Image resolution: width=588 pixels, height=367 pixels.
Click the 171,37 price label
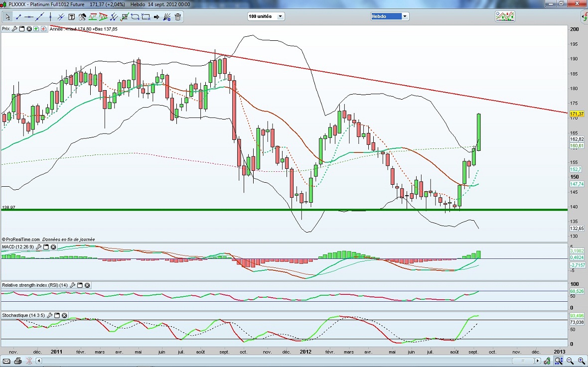pos(577,114)
